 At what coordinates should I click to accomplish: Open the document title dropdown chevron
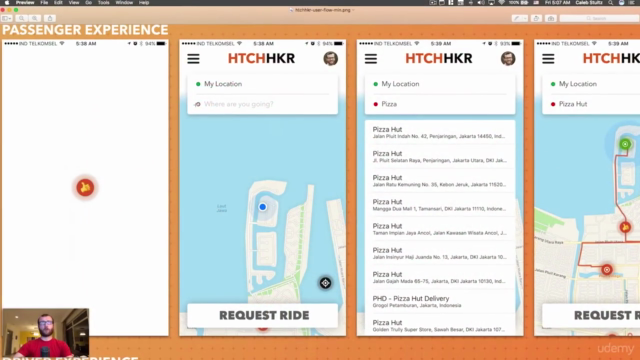[353, 10]
